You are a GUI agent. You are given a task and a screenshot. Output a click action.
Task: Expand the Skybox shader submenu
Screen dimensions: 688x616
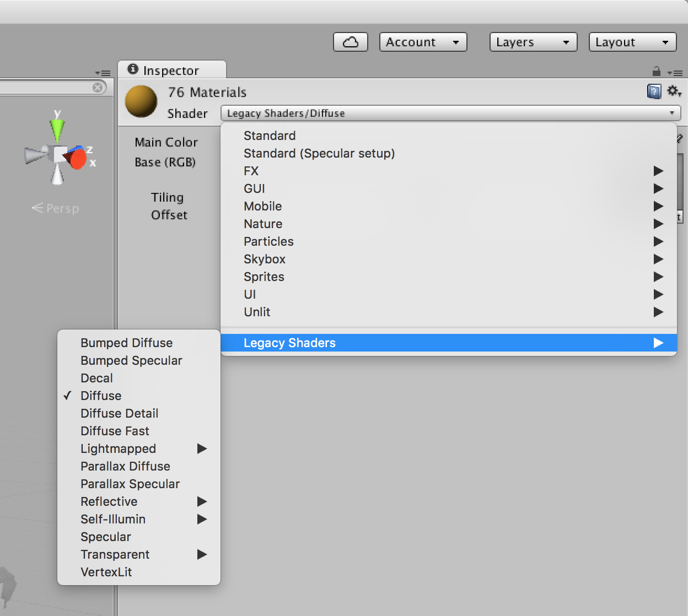coord(449,259)
